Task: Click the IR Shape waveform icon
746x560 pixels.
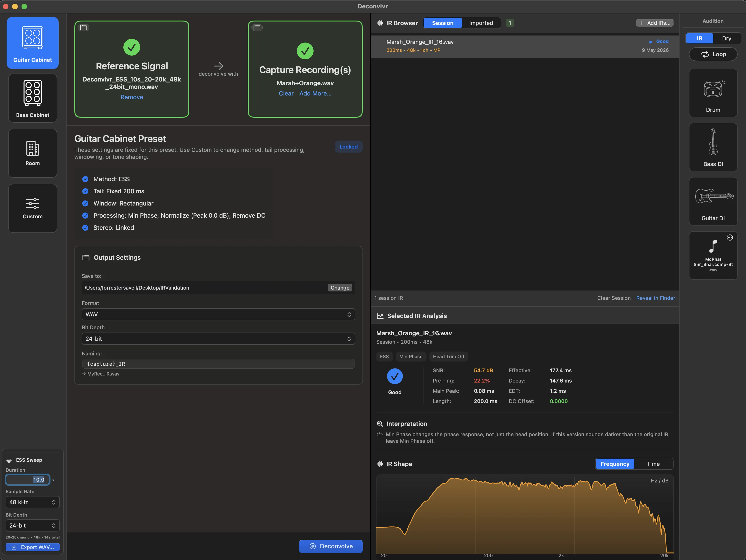Action: coord(380,464)
